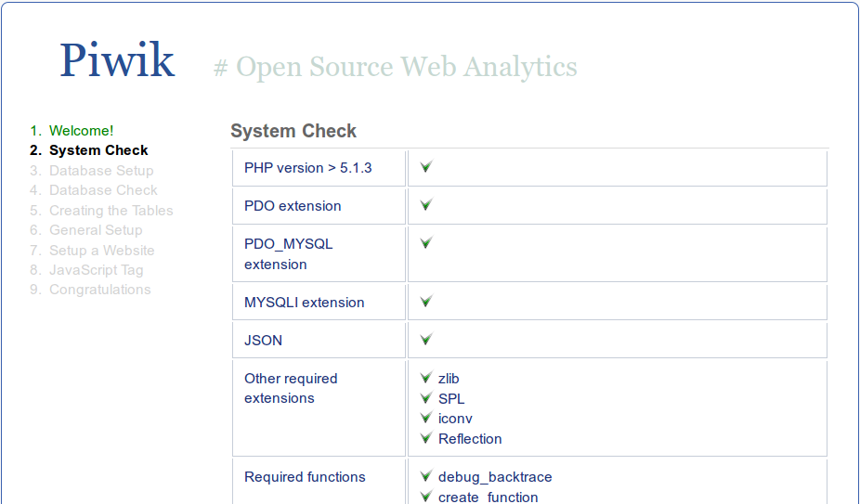The height and width of the screenshot is (504, 860).
Task: Click the check mark beside iconv
Action: (x=426, y=418)
